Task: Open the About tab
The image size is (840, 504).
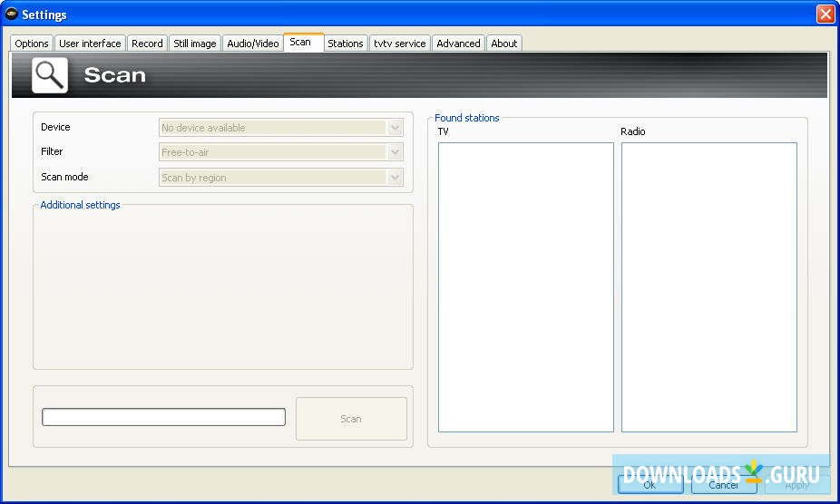Action: (x=504, y=44)
